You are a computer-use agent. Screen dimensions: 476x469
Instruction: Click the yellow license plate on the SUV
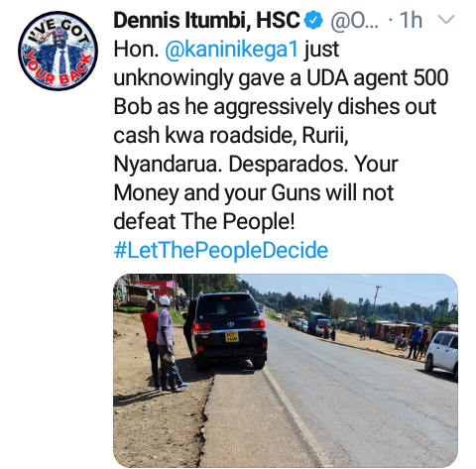coord(231,337)
